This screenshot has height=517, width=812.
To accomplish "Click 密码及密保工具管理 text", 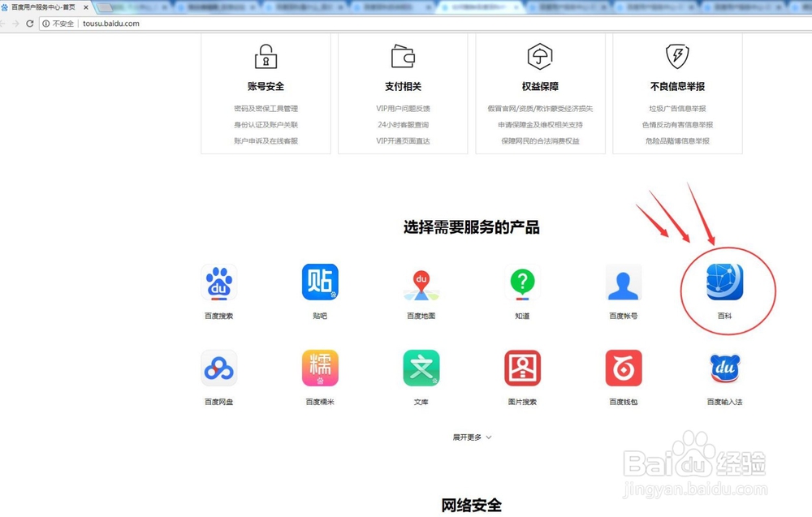I will coord(266,109).
